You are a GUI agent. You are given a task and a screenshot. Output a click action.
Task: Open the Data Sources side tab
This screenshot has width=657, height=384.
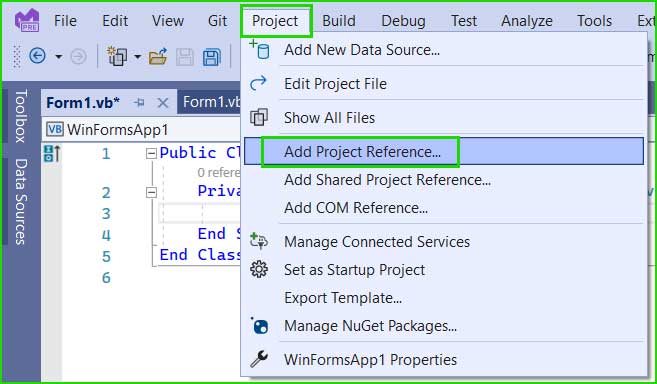coord(21,201)
